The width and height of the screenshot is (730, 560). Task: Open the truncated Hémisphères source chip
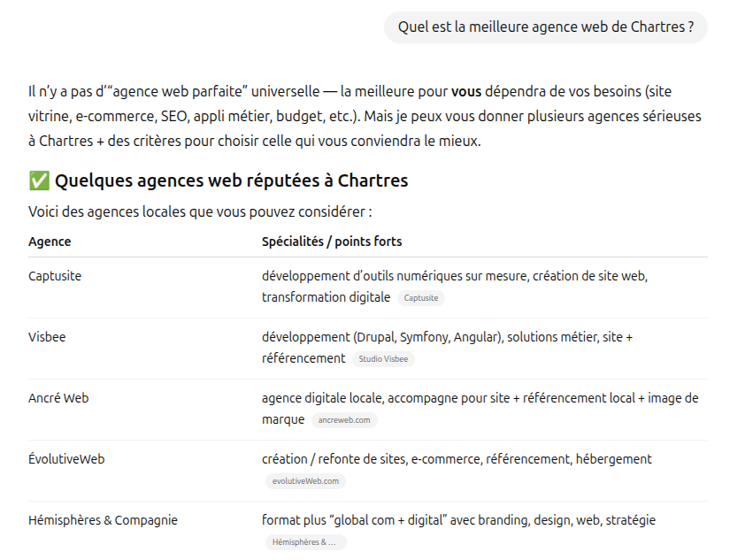pos(305,542)
